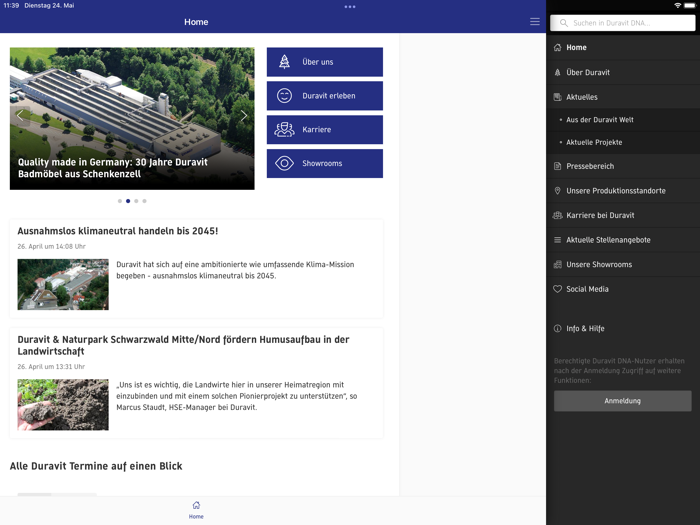Select the active second carousel dot
Viewport: 700px width, 525px height.
coord(128,201)
